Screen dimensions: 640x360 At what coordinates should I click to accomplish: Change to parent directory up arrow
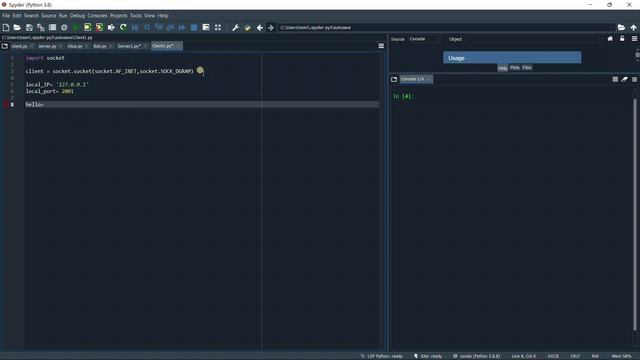pyautogui.click(x=633, y=27)
